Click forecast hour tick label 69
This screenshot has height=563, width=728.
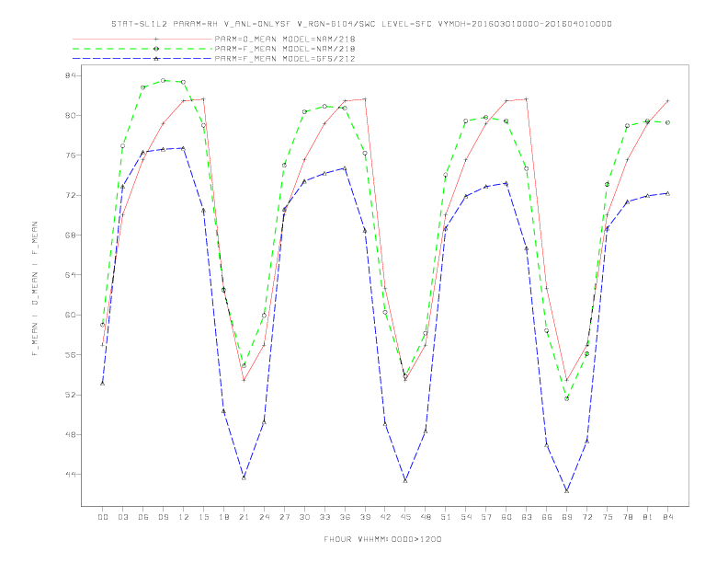567,517
